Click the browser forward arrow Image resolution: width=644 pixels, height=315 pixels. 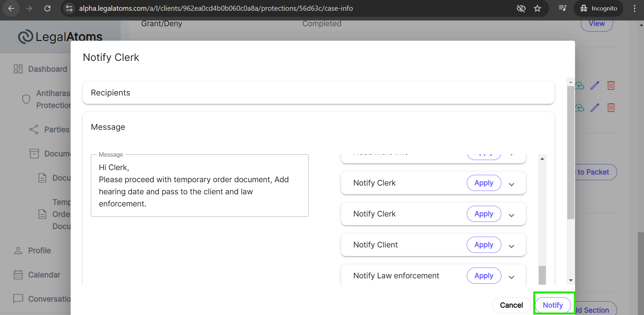[29, 8]
